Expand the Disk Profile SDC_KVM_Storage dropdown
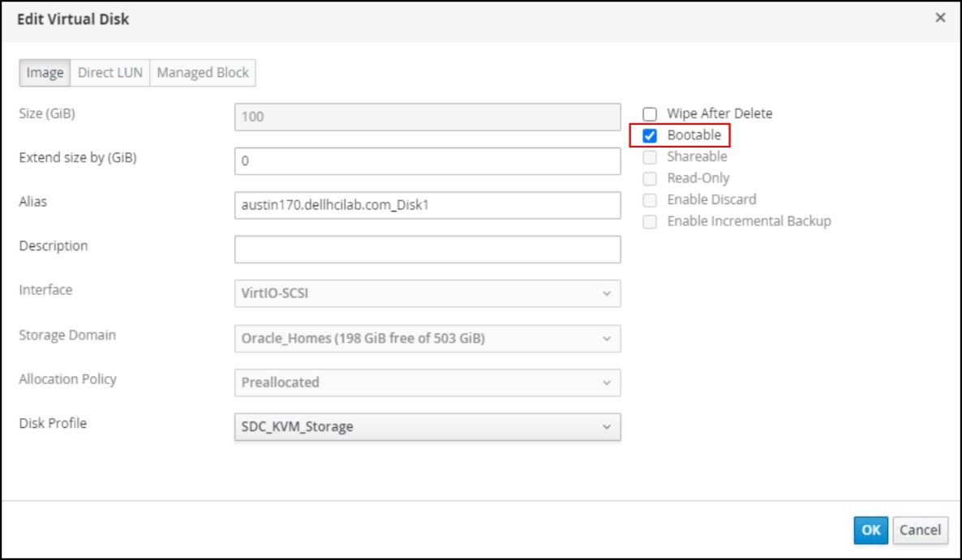 (427, 426)
